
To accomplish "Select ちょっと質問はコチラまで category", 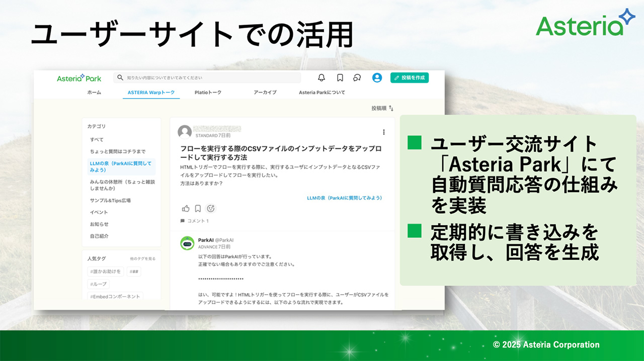I will pos(118,151).
